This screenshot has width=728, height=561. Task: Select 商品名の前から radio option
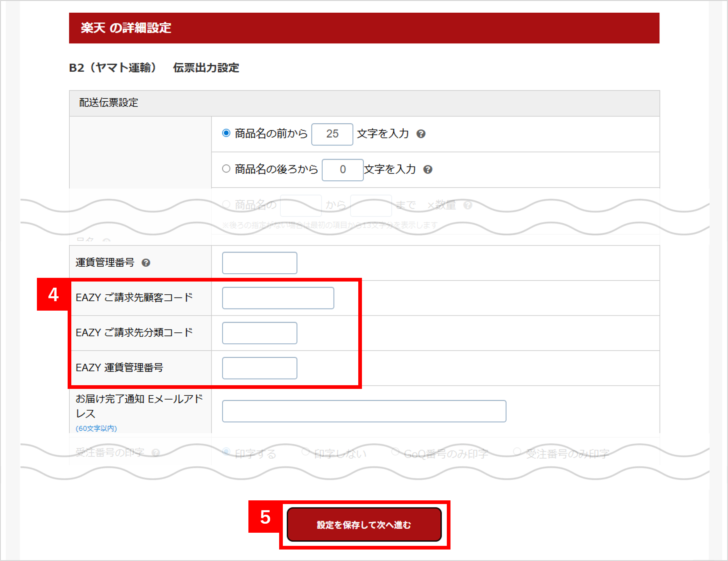(227, 132)
